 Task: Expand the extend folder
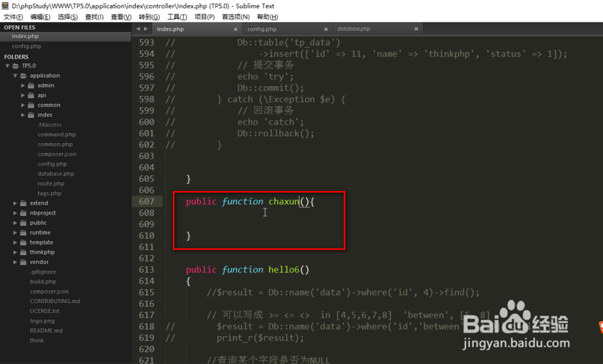click(x=15, y=203)
